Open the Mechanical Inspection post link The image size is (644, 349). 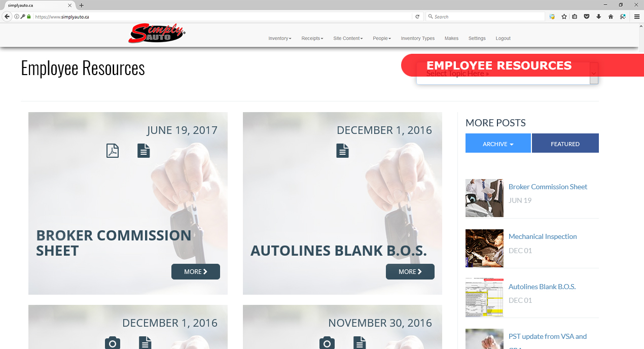click(x=543, y=236)
